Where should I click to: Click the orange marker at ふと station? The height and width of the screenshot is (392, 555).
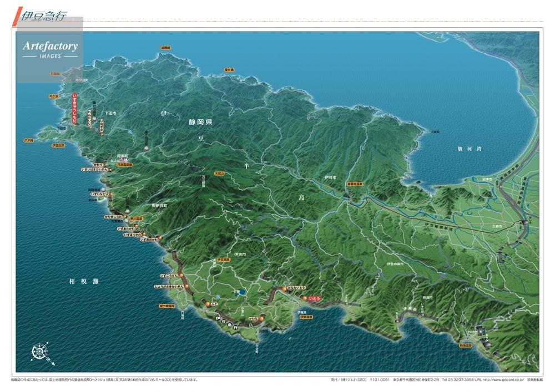point(208,304)
